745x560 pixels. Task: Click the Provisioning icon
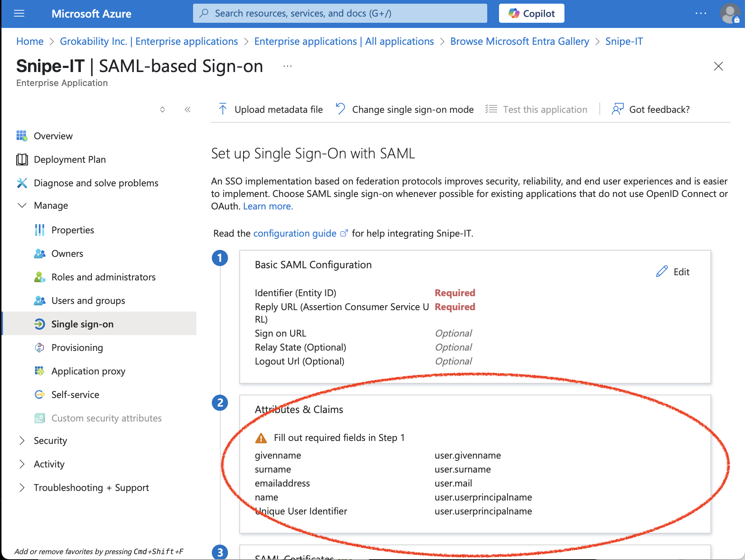39,348
